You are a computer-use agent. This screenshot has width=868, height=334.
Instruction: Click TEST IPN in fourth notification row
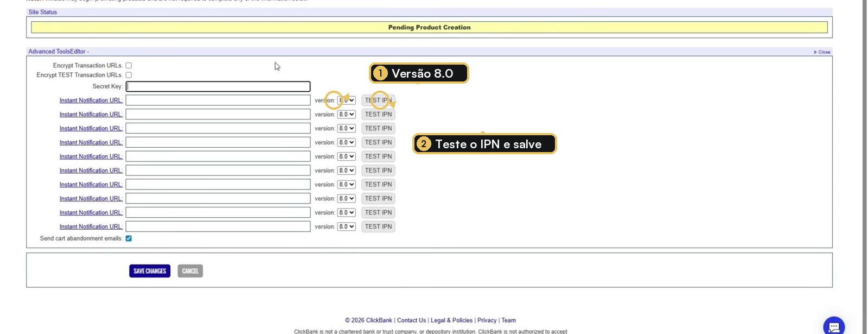click(x=378, y=143)
